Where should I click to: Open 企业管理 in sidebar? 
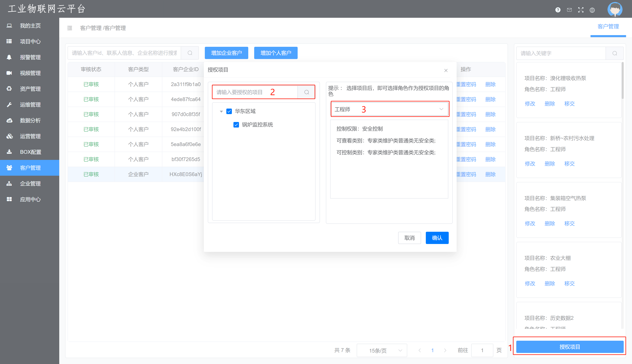click(x=30, y=184)
